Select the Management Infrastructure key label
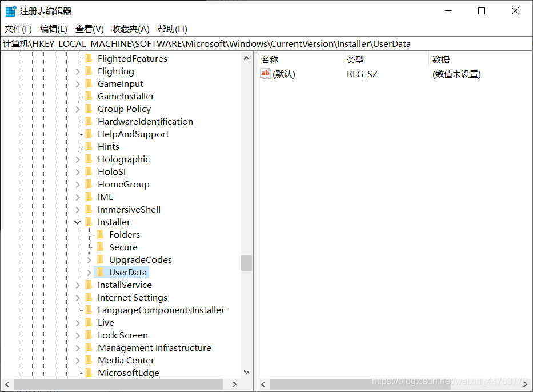 tap(154, 348)
